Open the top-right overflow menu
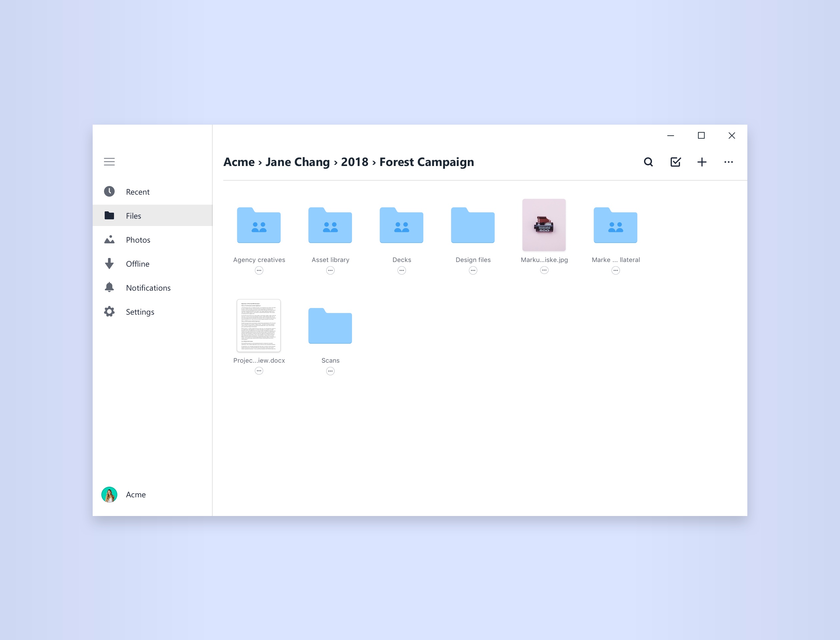Image resolution: width=840 pixels, height=640 pixels. pyautogui.click(x=729, y=162)
